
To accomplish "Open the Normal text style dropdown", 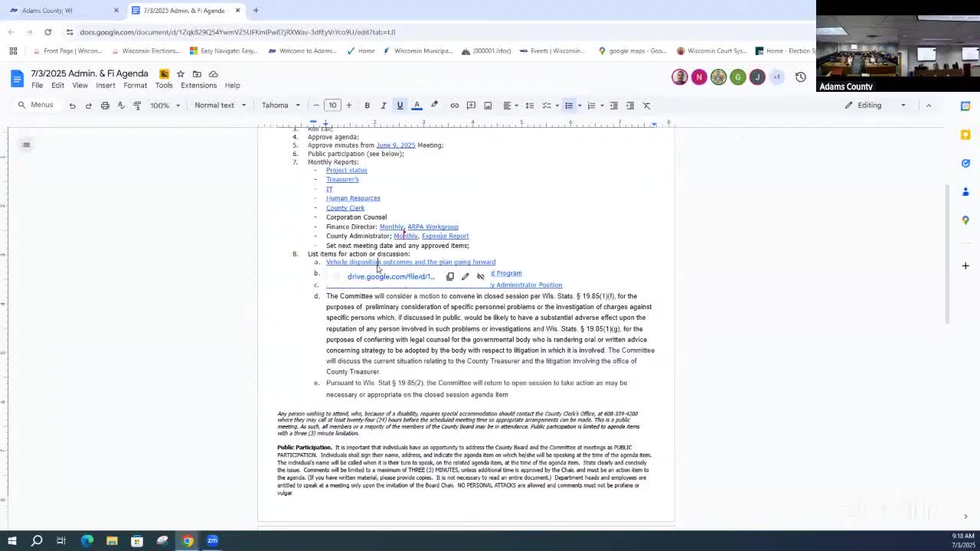I will tap(220, 106).
